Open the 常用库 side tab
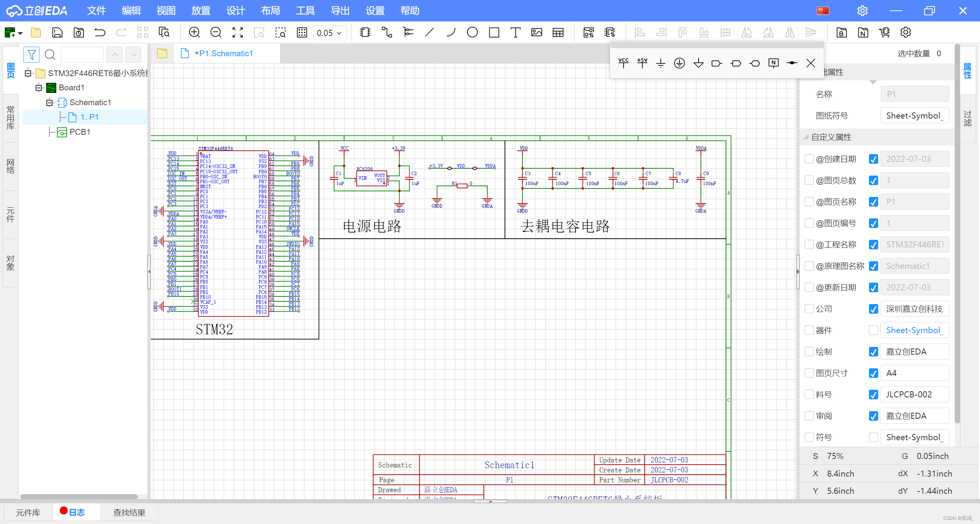The height and width of the screenshot is (524, 980). pos(10,118)
